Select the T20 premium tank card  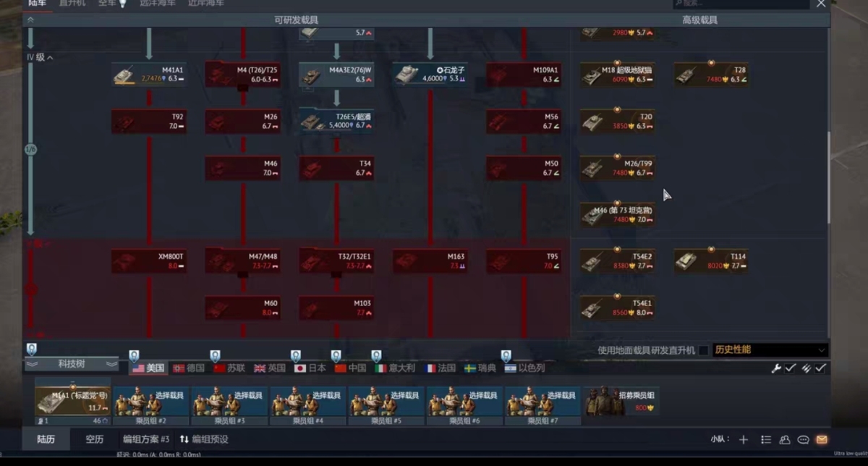pos(618,121)
